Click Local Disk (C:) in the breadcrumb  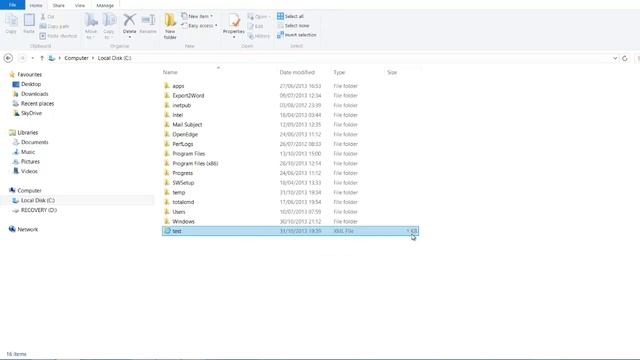[x=115, y=58]
